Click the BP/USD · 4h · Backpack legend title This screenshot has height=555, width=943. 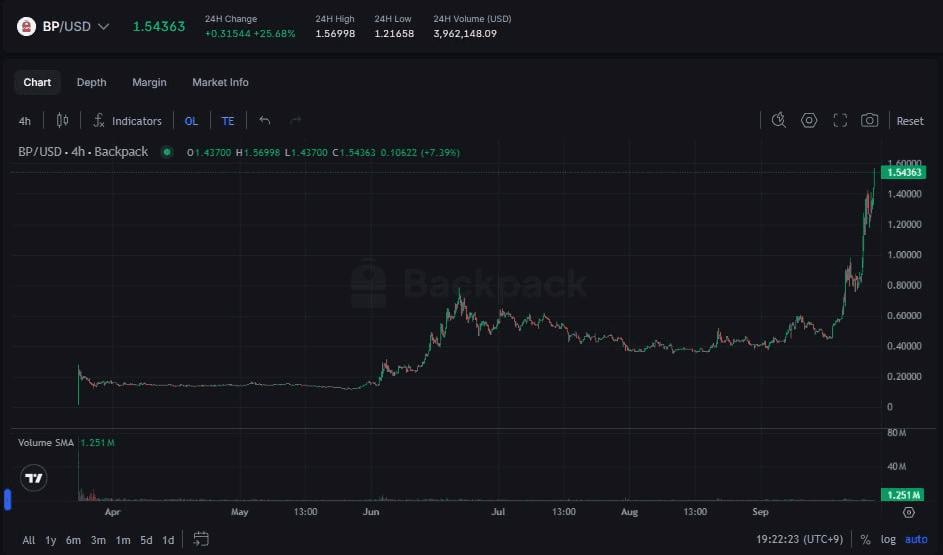[83, 152]
